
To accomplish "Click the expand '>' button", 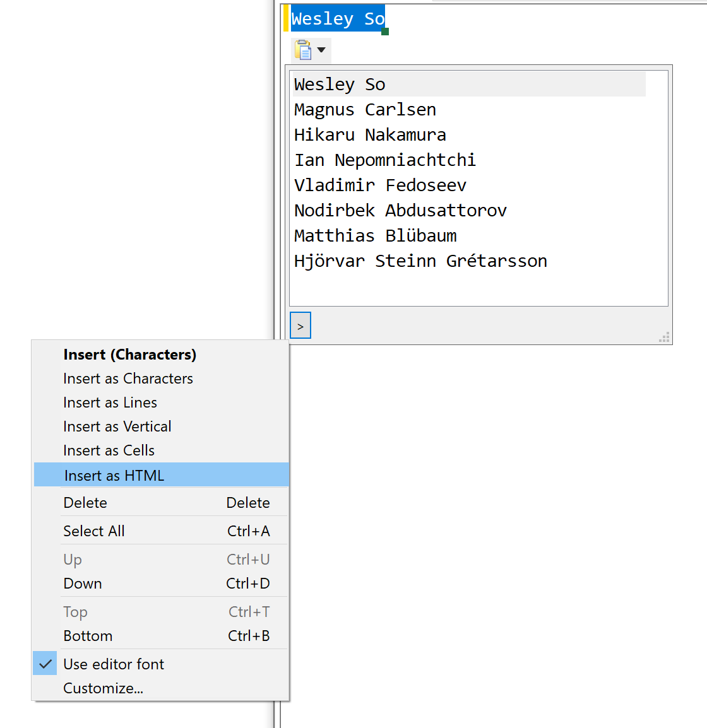I will 300,326.
